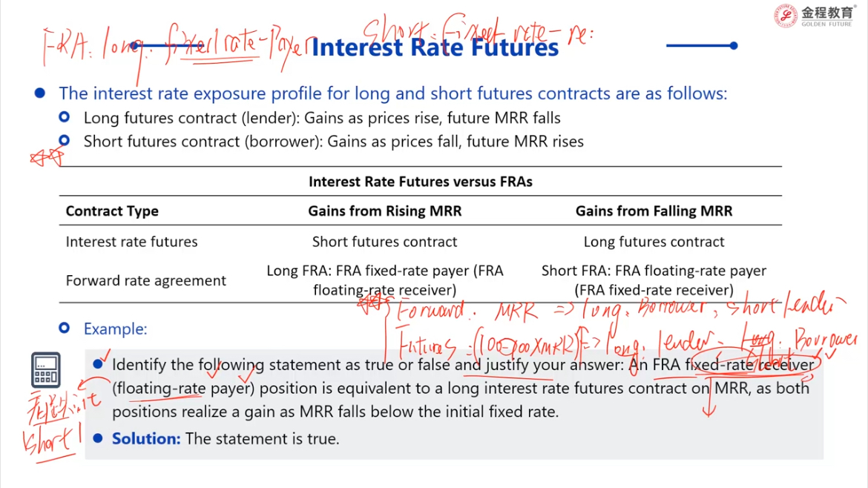Click the blue dot ending the title line
Viewport: 868px width, 488px height.
(x=734, y=45)
